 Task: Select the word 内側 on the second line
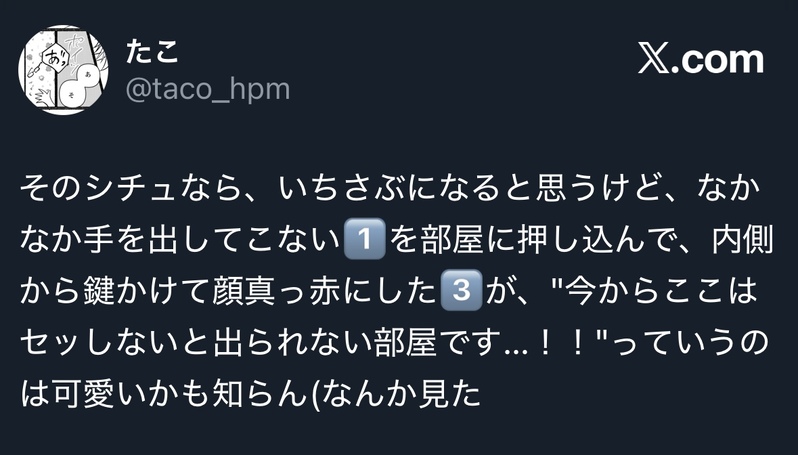743,239
